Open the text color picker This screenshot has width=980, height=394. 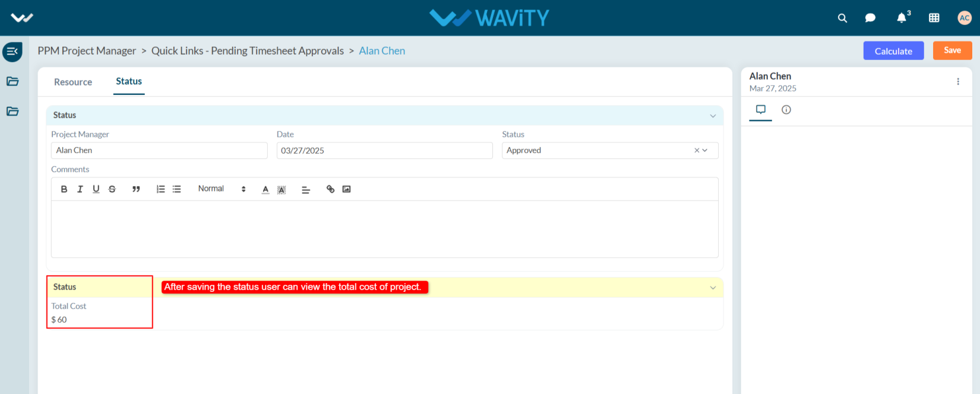tap(265, 189)
